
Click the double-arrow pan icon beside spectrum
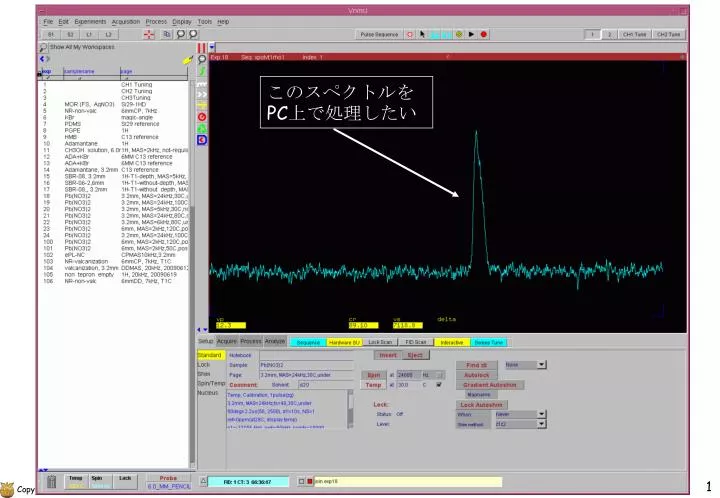coord(202,94)
